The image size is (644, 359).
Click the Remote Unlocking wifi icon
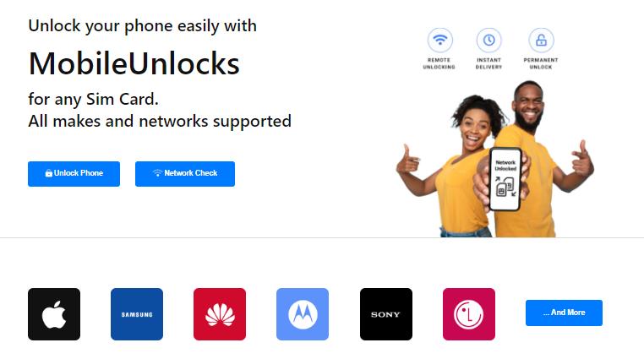click(439, 41)
